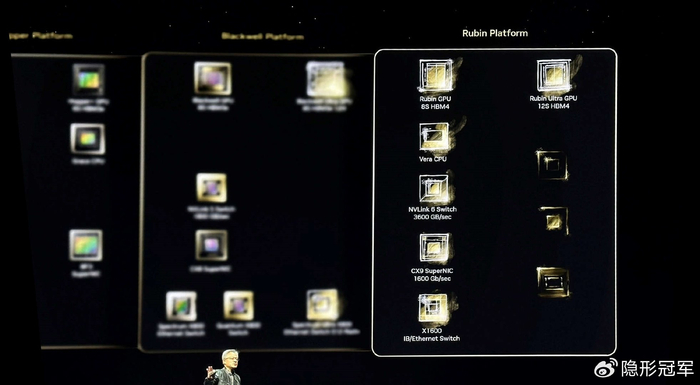Click lowest unlabeled chip in Rubin Platform panel
This screenshot has height=385, width=700.
pos(553,282)
